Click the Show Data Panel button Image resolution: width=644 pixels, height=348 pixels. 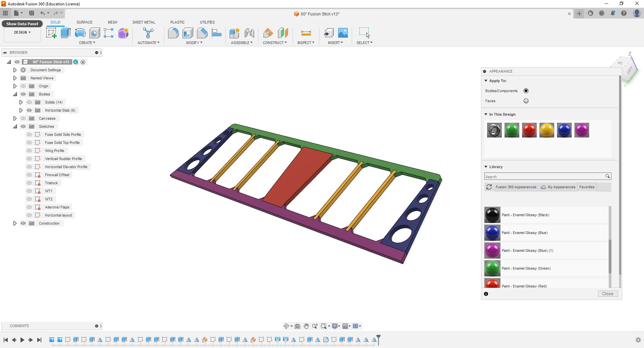[x=22, y=24]
